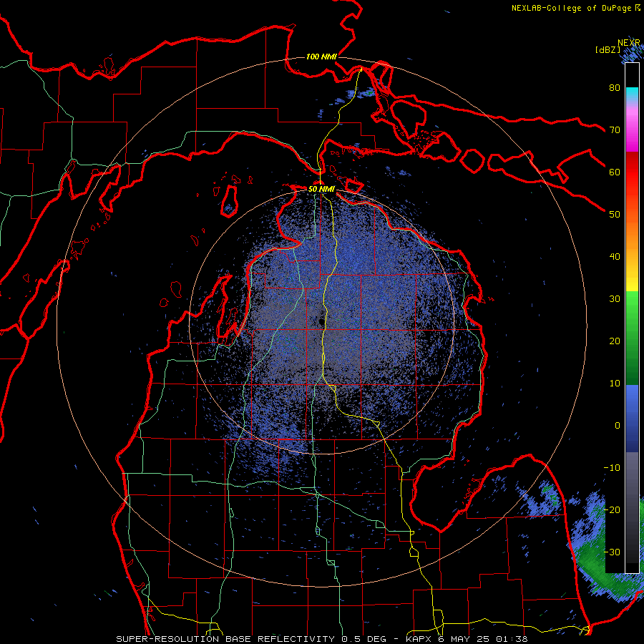Screen dimensions: 644x644
Task: Click the 40 value on dBZ scale
Action: pyautogui.click(x=615, y=257)
